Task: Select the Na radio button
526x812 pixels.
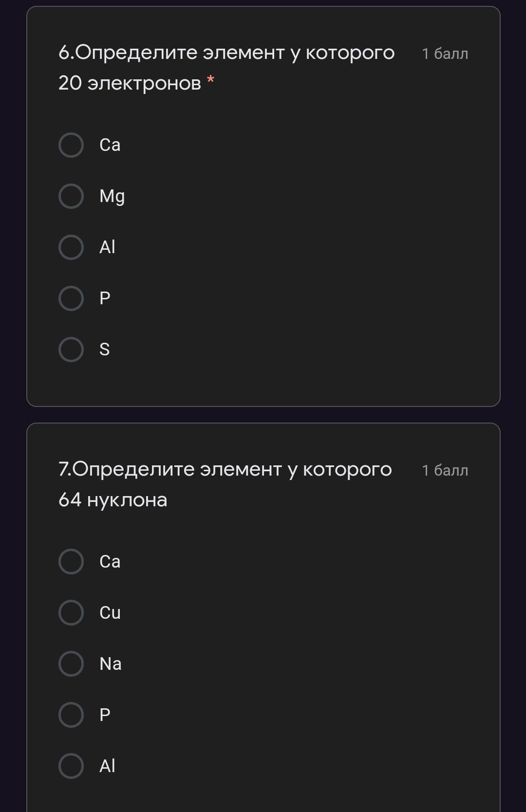Action: click(x=71, y=664)
